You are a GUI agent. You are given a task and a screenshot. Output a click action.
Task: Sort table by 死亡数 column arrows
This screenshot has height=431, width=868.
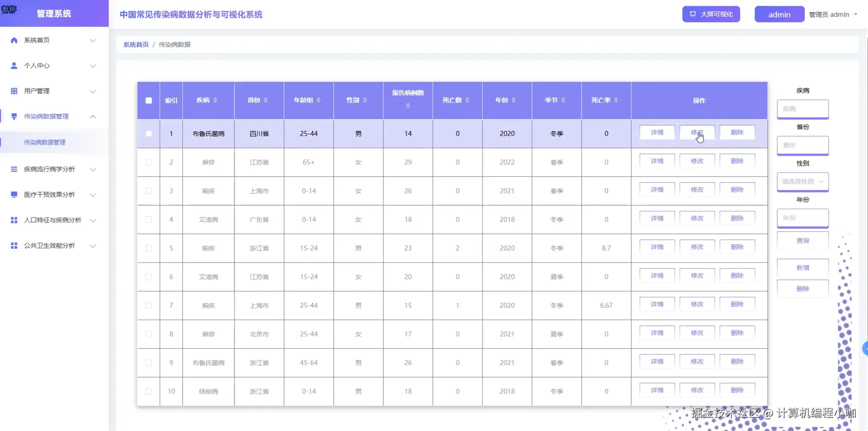[x=467, y=100]
